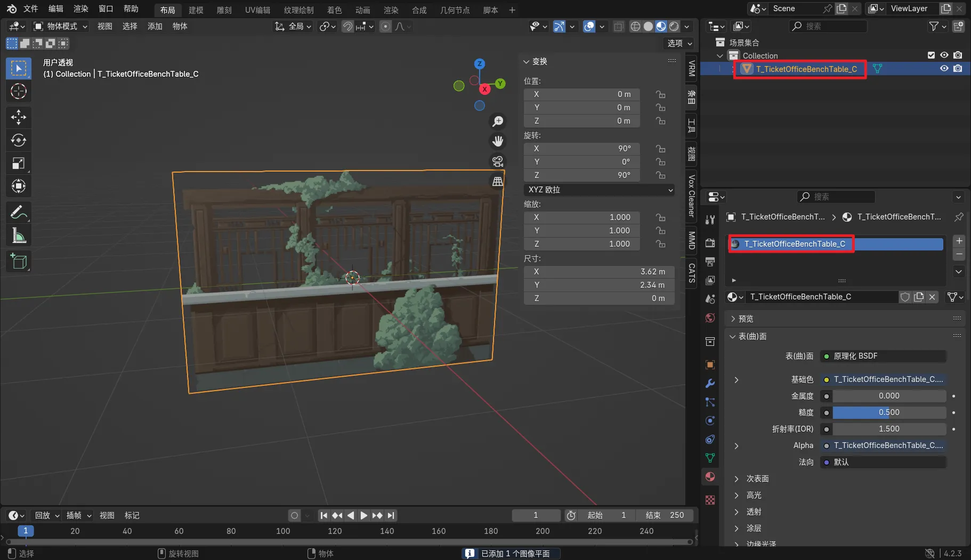
Task: Click the Add Cube tool icon
Action: click(x=19, y=261)
